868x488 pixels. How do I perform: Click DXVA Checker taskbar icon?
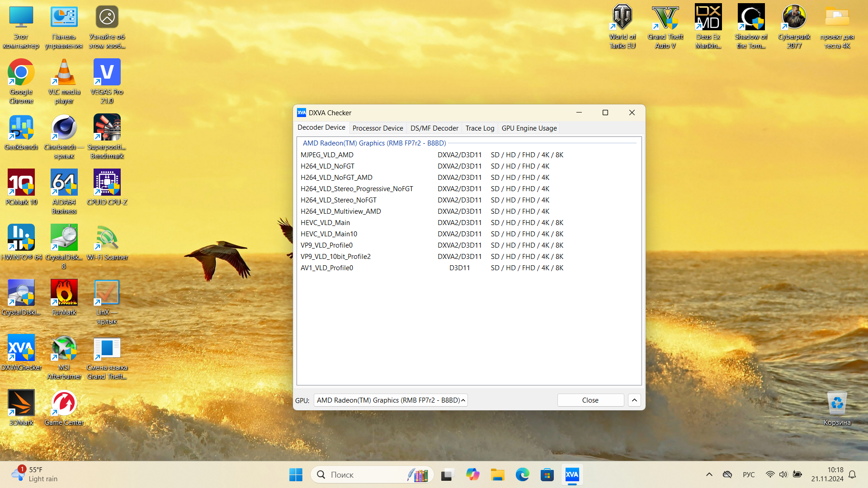pyautogui.click(x=572, y=474)
